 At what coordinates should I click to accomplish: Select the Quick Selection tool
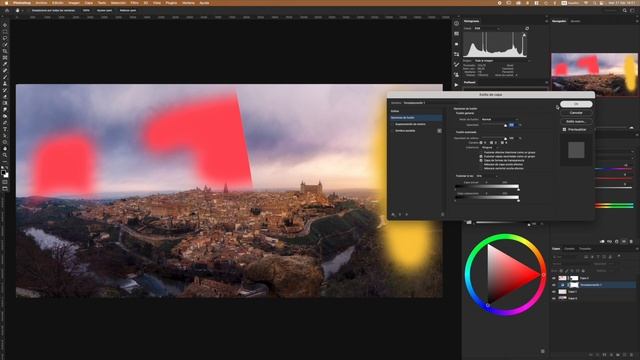click(x=5, y=44)
